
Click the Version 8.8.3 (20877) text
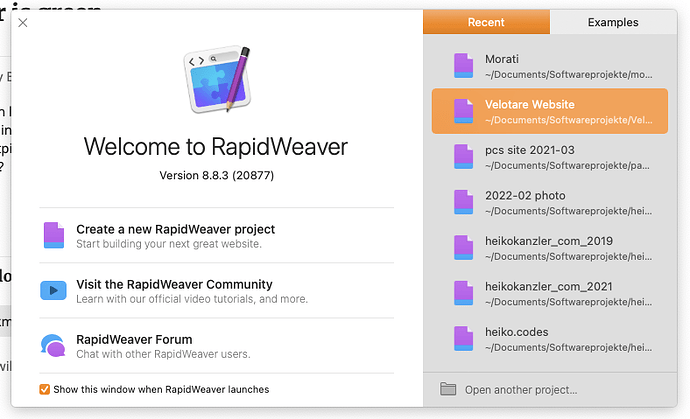point(217,176)
